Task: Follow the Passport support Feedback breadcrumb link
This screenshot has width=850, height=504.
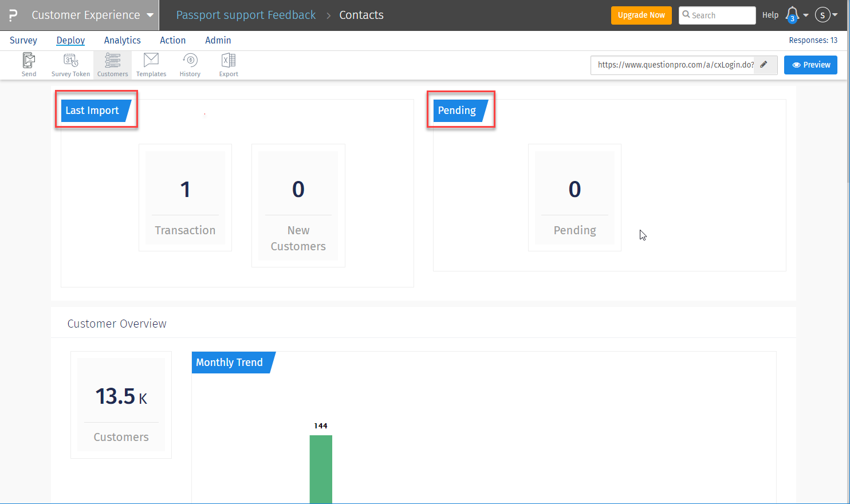Action: click(246, 15)
